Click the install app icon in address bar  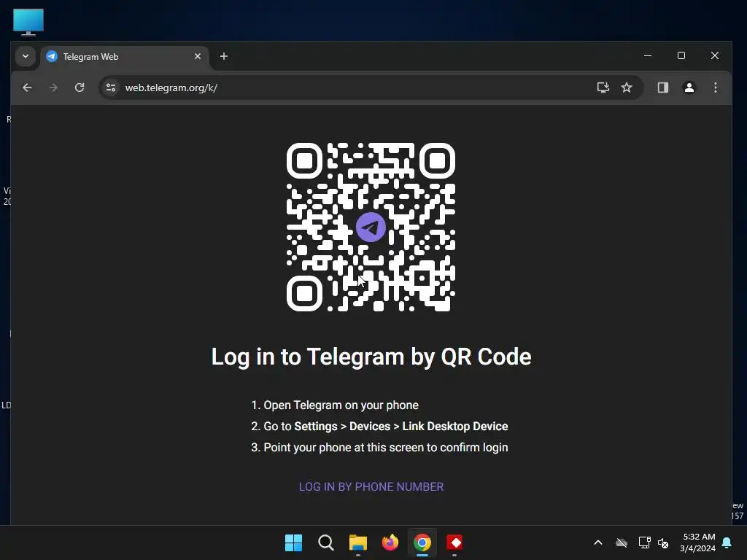click(x=603, y=87)
